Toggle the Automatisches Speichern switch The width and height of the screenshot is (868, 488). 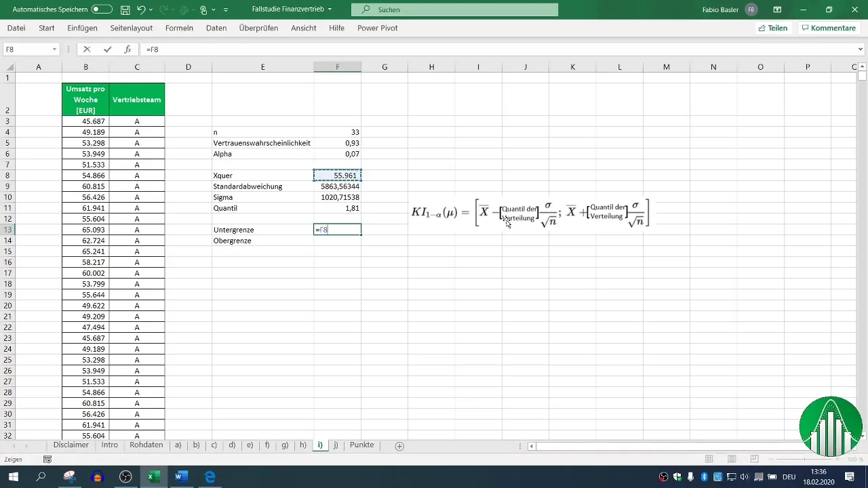(102, 9)
